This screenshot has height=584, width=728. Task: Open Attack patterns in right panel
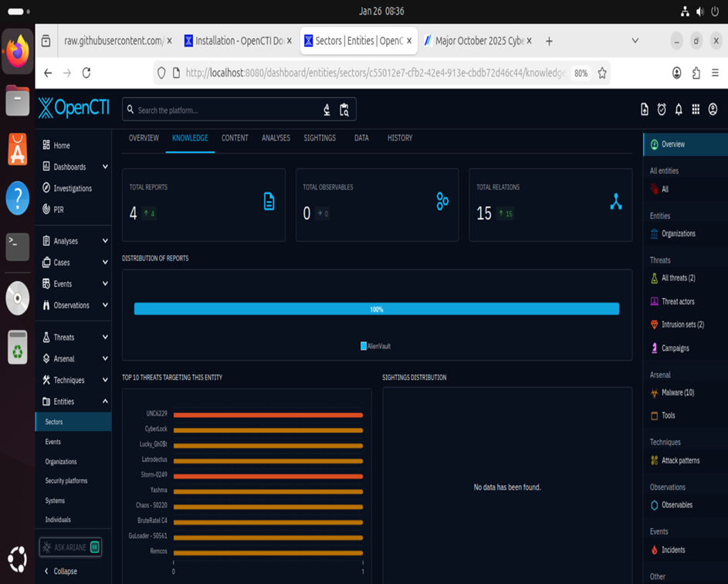click(680, 460)
